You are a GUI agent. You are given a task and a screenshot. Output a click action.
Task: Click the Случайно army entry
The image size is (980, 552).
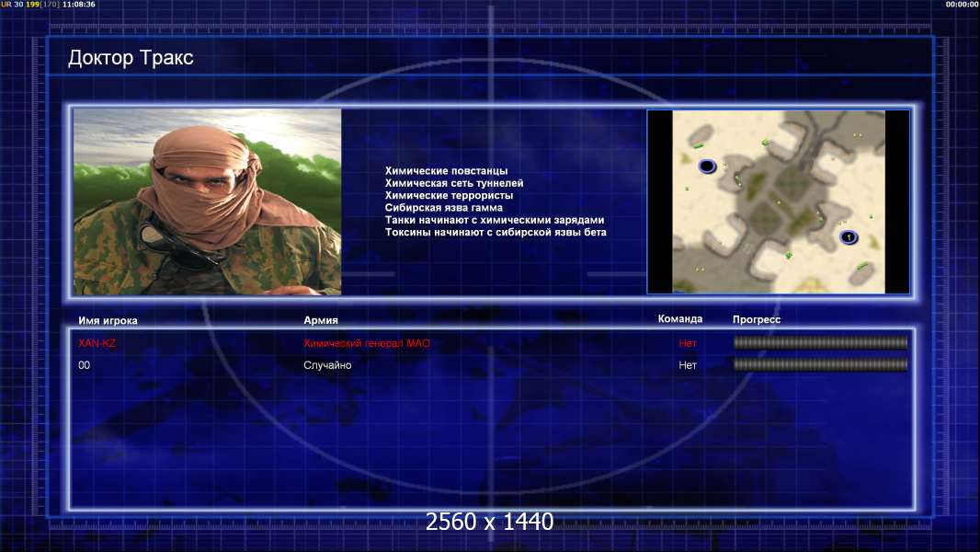(327, 365)
